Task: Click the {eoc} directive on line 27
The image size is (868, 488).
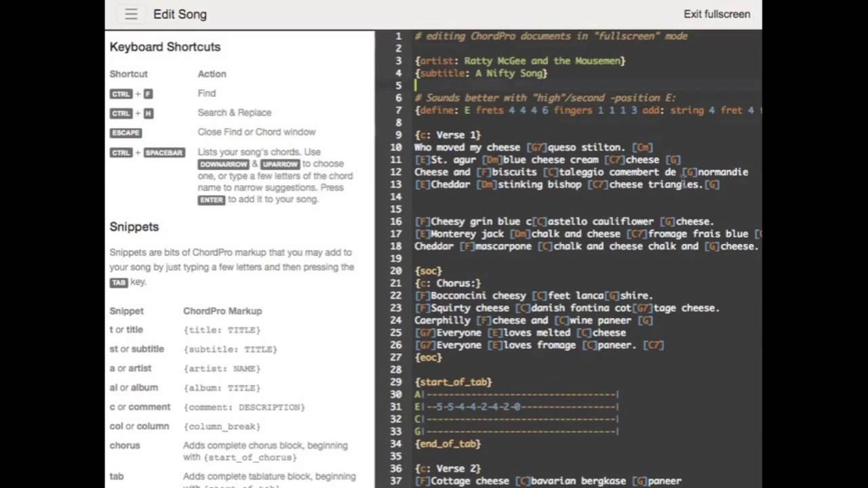Action: coord(428,357)
